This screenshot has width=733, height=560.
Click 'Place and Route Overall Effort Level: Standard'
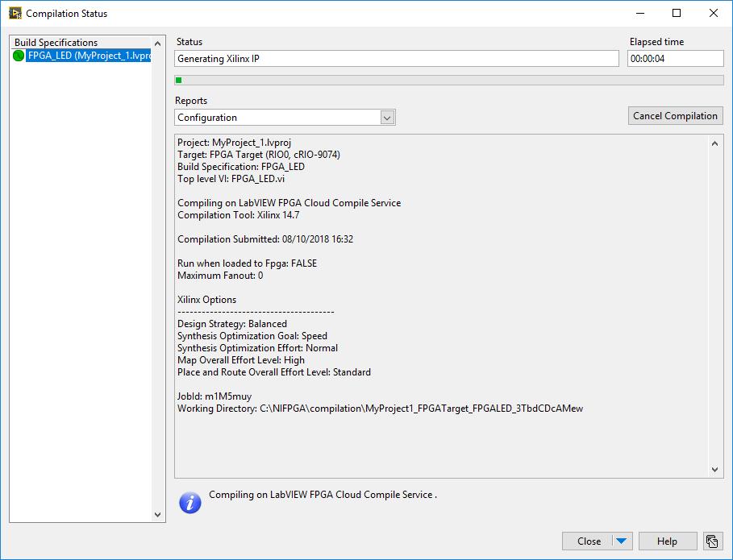tap(274, 372)
